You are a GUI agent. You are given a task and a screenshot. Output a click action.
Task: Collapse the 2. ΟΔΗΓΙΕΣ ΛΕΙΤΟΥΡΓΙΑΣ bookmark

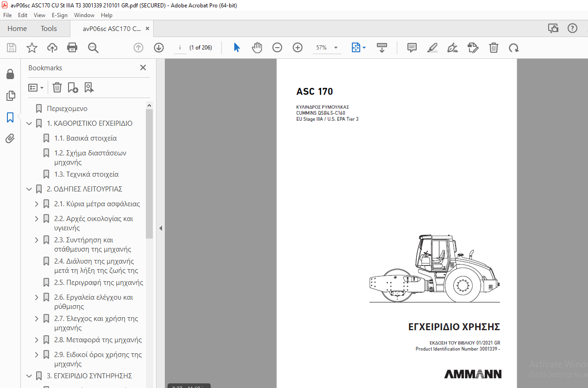click(29, 189)
